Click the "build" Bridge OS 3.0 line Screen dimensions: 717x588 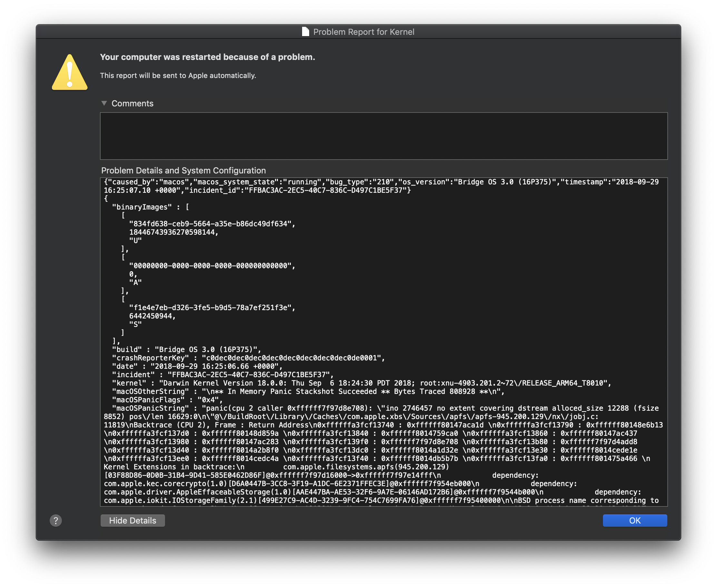[x=186, y=349]
